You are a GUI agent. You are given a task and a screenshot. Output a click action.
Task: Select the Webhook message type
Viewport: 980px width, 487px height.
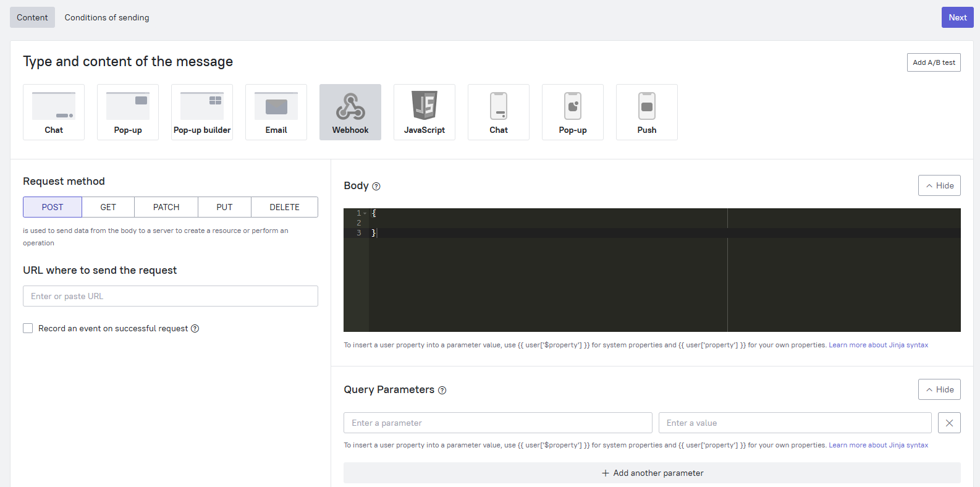pos(350,112)
